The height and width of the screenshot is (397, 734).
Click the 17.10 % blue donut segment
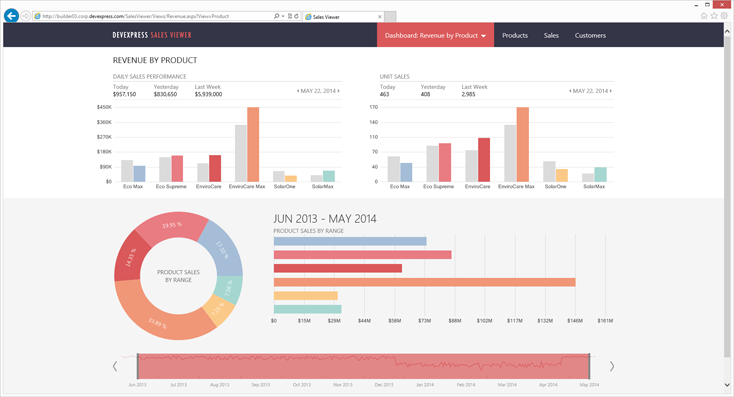point(223,250)
